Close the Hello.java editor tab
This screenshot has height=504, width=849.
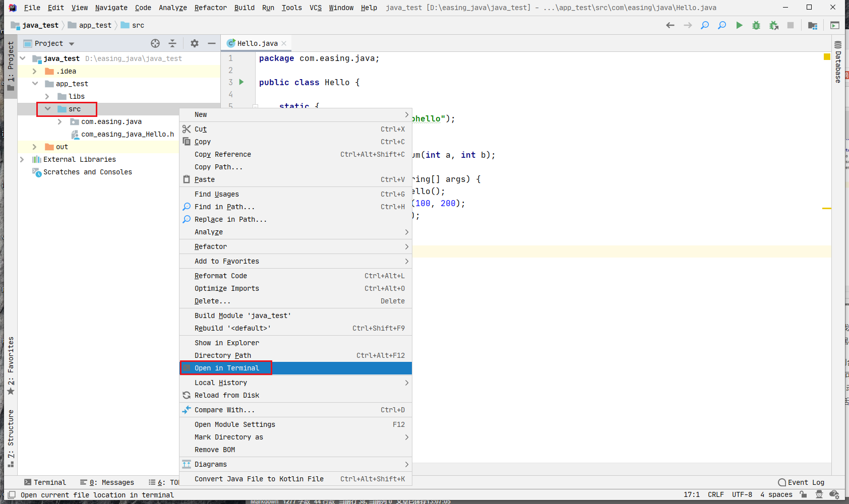[x=284, y=43]
